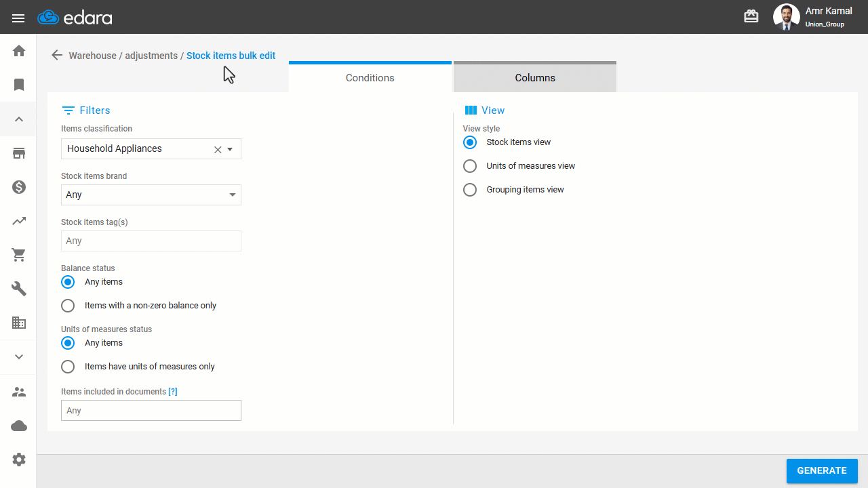The width and height of the screenshot is (868, 488).
Task: Focus the Stock items tag(s) field
Action: (x=151, y=241)
